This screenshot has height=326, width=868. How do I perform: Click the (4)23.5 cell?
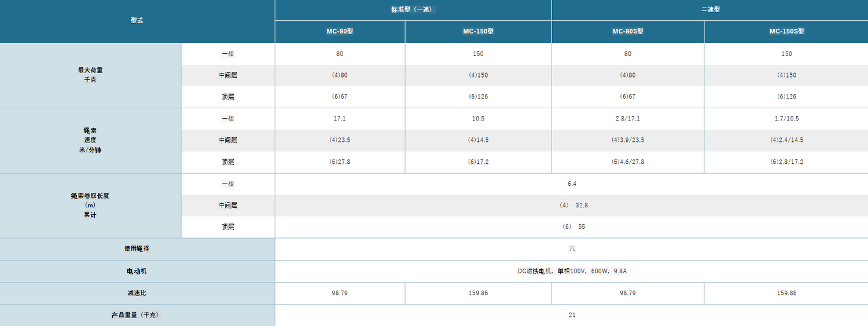(x=340, y=140)
